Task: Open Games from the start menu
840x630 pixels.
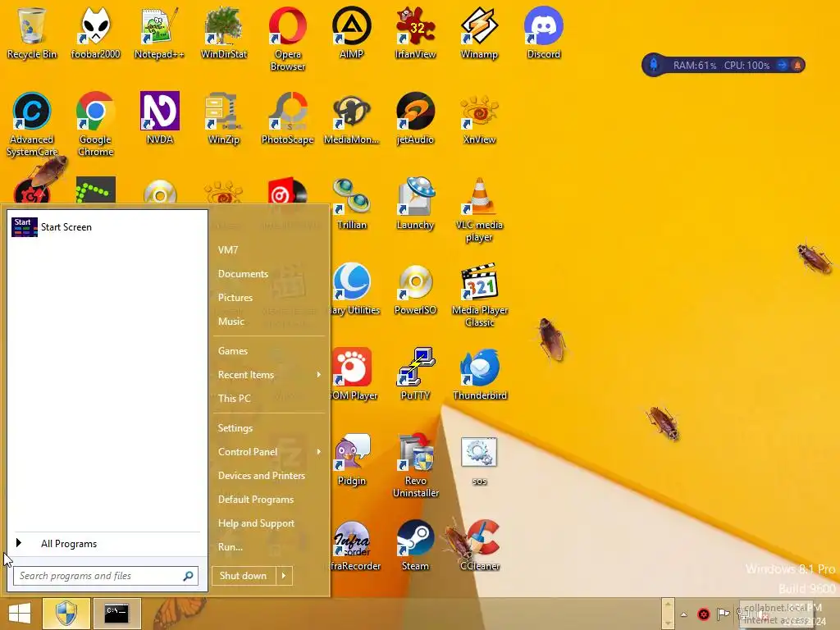Action: (233, 351)
